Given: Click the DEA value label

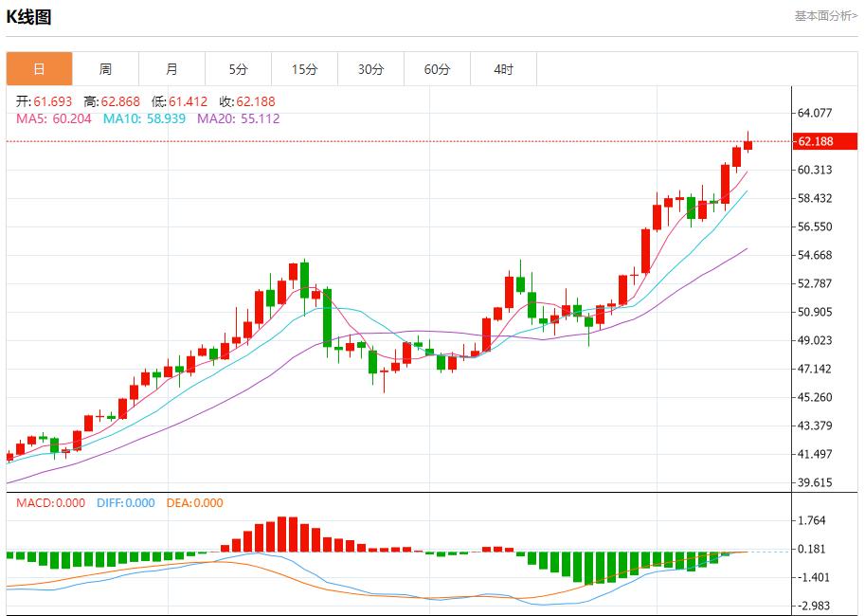Looking at the screenshot, I should (194, 503).
